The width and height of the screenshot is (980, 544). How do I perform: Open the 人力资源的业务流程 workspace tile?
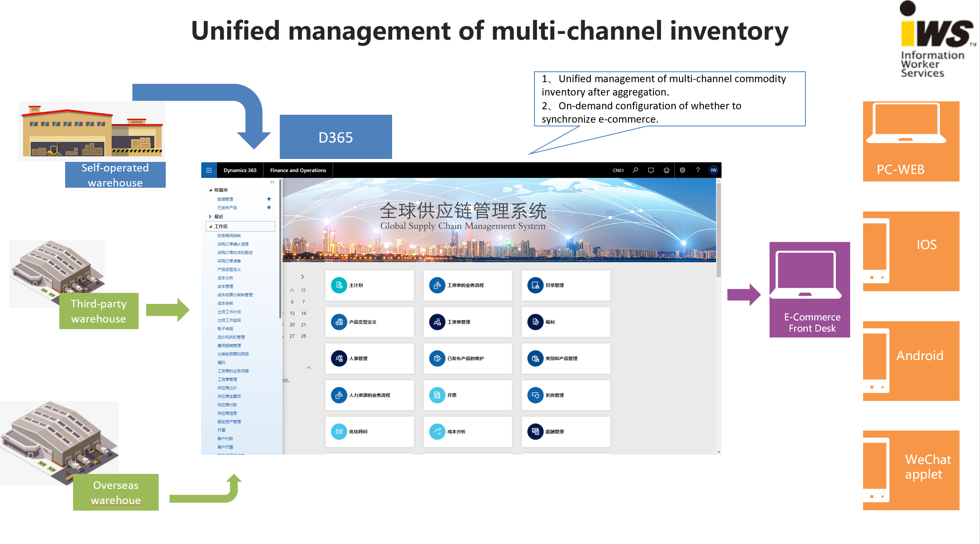click(x=370, y=395)
